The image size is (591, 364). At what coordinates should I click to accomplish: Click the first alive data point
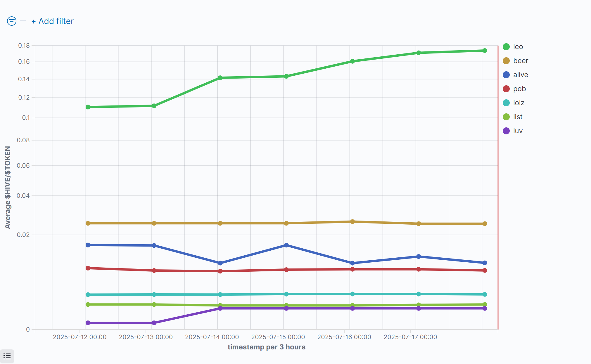(x=88, y=245)
